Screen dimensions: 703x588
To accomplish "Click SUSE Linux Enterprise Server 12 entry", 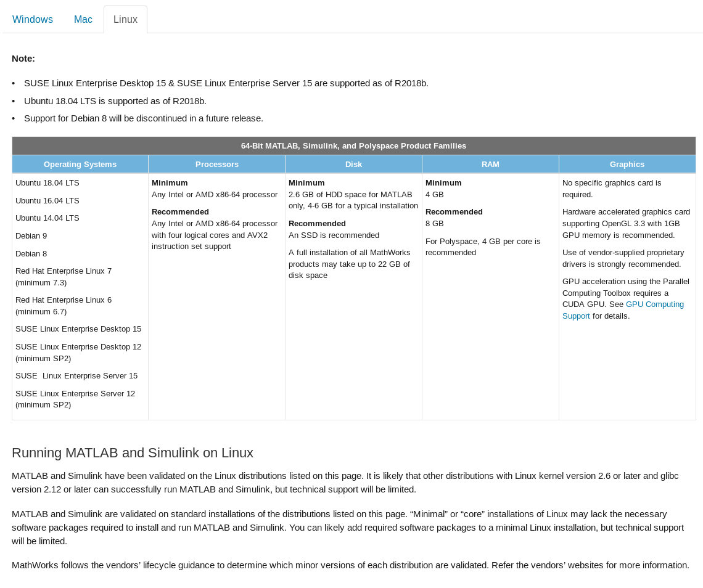I will pos(75,399).
